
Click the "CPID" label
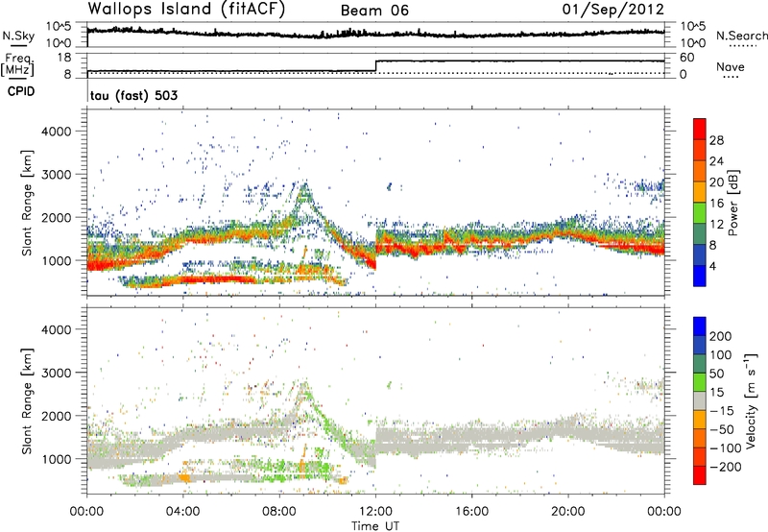[x=21, y=91]
